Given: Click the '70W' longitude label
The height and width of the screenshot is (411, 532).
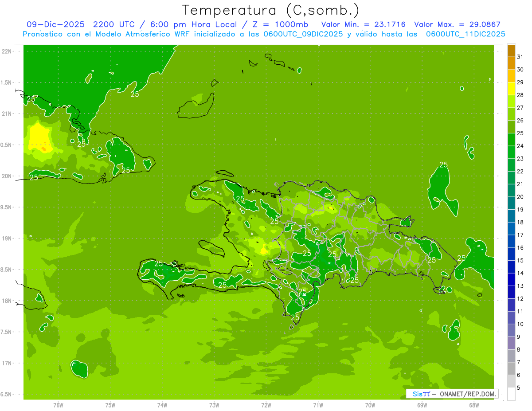Looking at the screenshot, I should coord(370,405).
